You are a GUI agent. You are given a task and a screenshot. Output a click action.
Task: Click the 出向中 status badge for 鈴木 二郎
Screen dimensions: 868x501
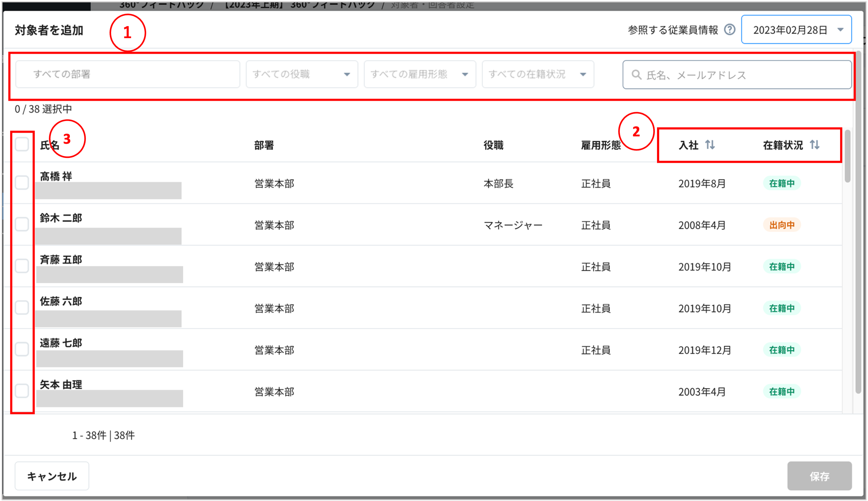[782, 225]
